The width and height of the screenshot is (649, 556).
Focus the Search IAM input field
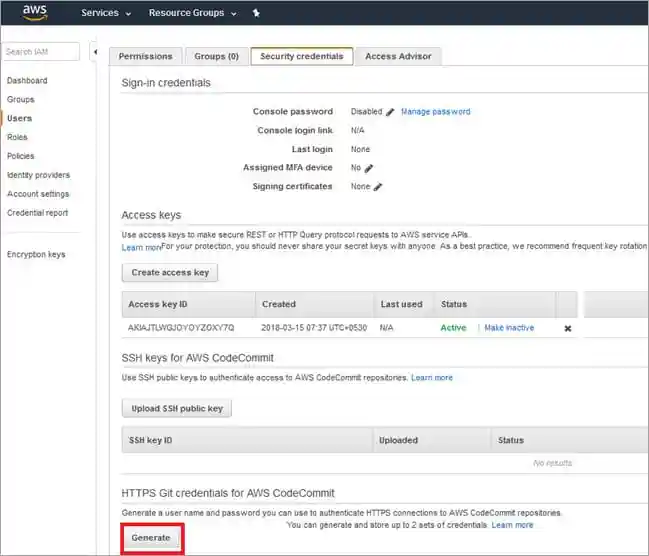click(40, 52)
